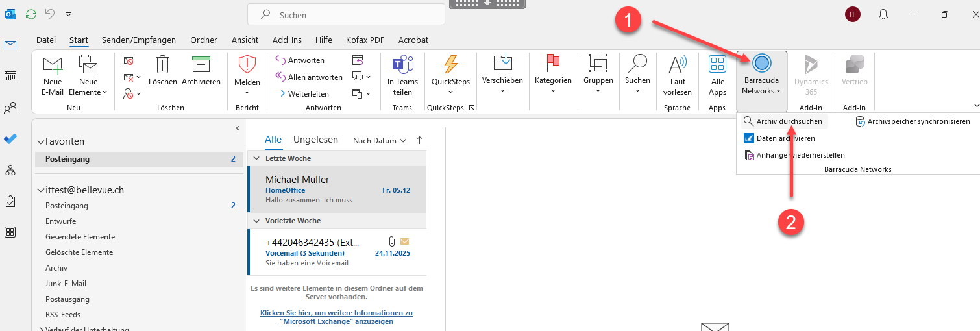
Task: Click Allen antworten to reply all
Action: (x=309, y=77)
